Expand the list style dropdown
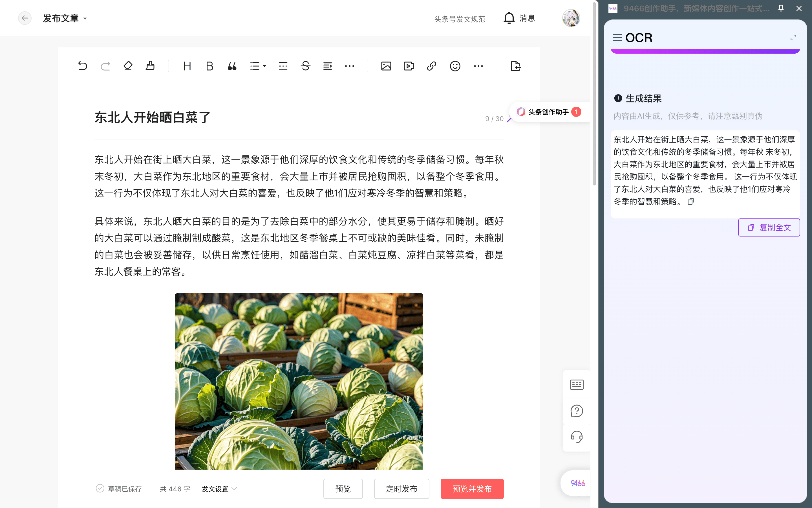This screenshot has height=508, width=812. point(258,66)
